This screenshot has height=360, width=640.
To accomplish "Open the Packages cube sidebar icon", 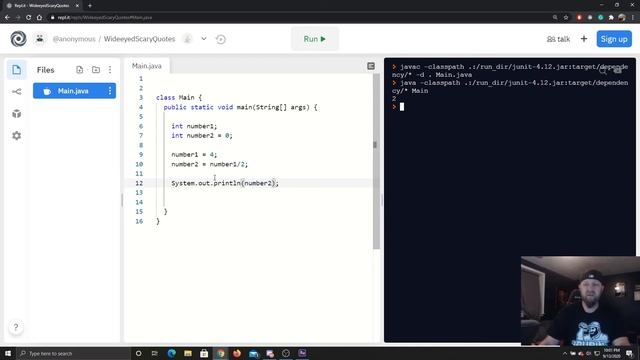I will coord(16,114).
